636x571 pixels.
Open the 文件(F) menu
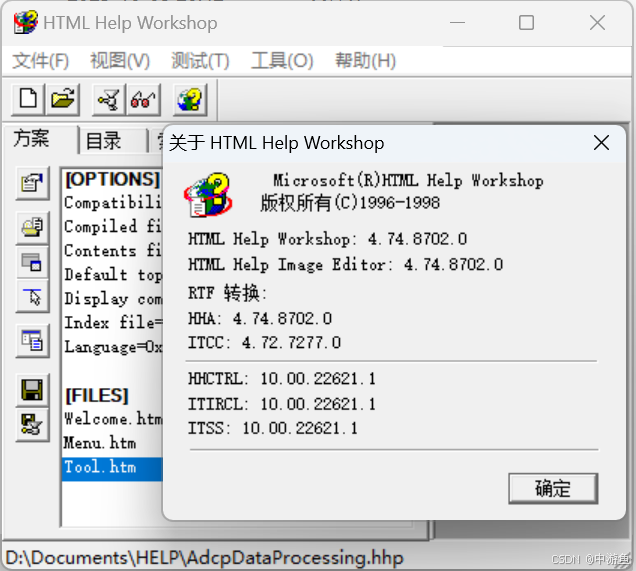(40, 61)
